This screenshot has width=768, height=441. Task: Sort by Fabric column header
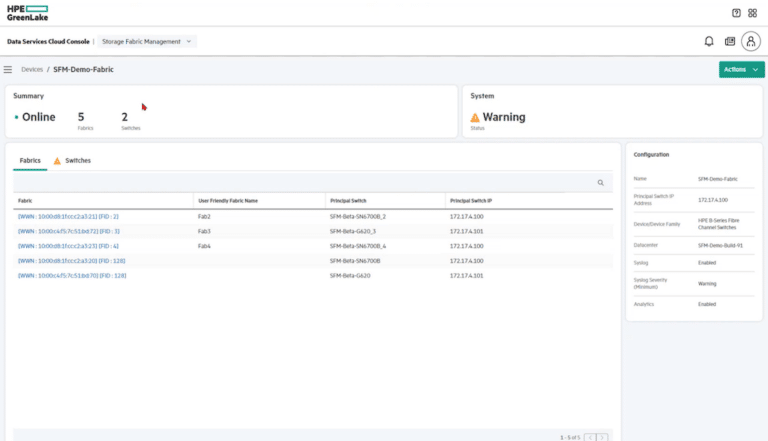[x=25, y=201]
